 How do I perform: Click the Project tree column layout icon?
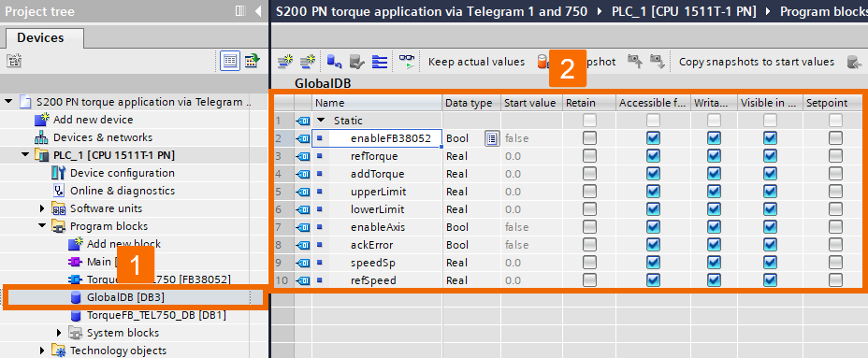click(x=239, y=11)
